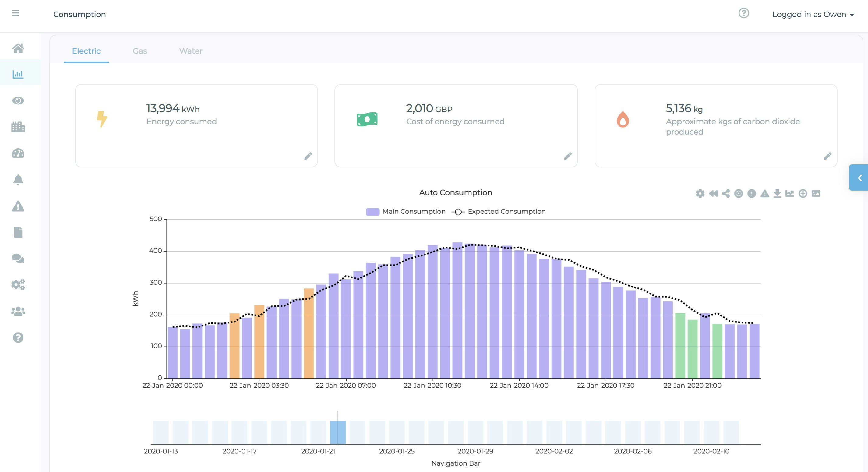Edit the Energy consumed card
This screenshot has width=868, height=472.
click(308, 156)
